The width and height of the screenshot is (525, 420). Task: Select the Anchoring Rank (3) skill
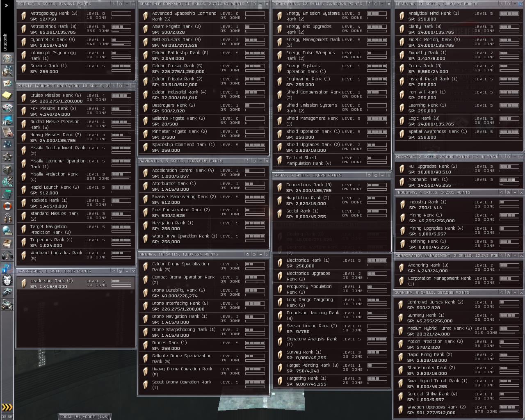[x=459, y=268]
